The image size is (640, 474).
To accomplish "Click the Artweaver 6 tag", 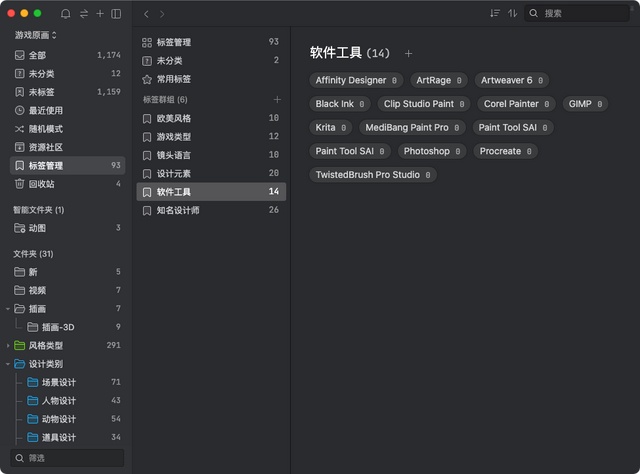I will tap(511, 80).
